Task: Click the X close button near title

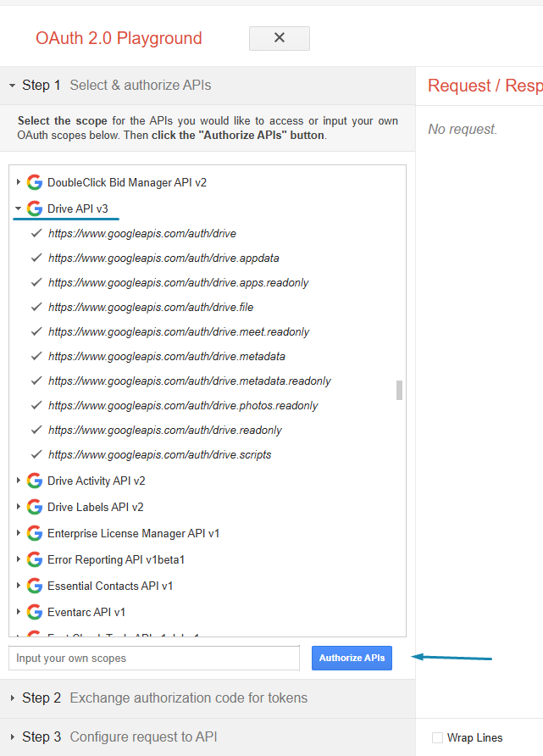Action: pos(280,38)
